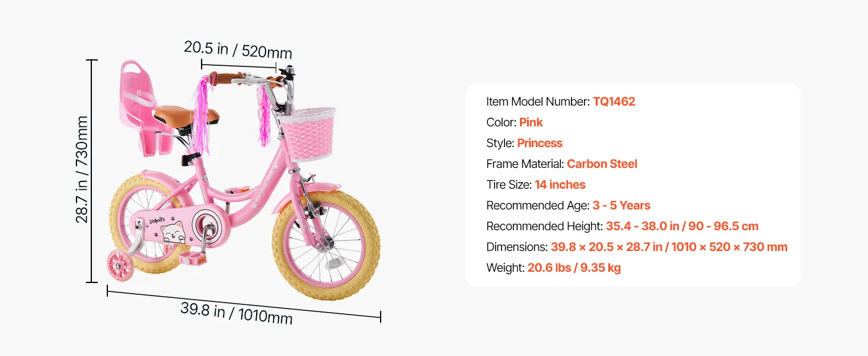Select the model number TQ1462

[x=614, y=101]
